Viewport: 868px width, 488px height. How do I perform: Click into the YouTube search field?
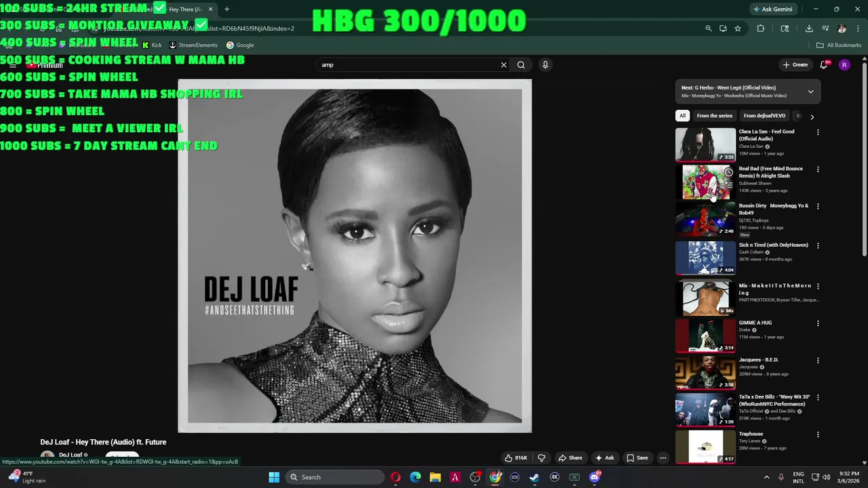pos(407,65)
